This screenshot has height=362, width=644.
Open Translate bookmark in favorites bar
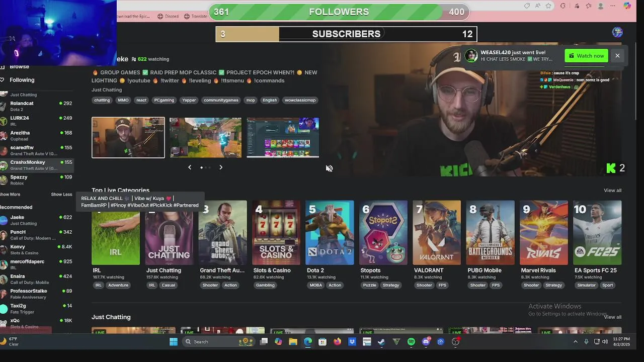196,16
